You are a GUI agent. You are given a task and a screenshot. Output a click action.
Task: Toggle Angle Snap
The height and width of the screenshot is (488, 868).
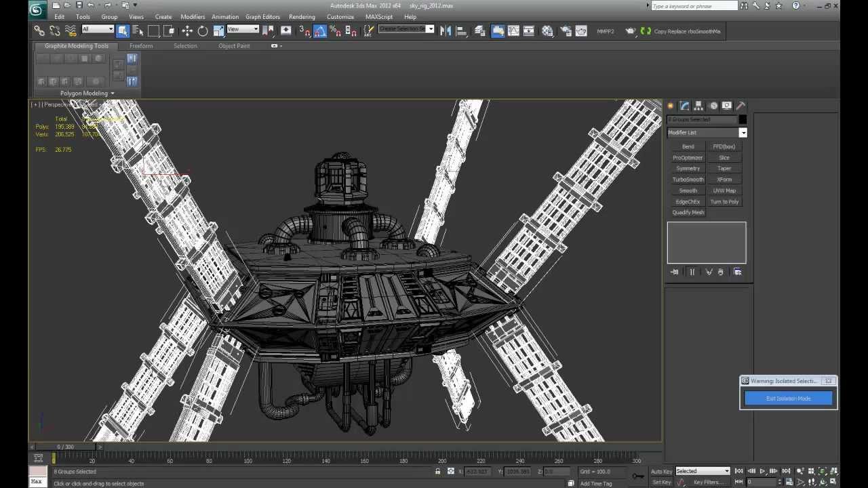320,30
